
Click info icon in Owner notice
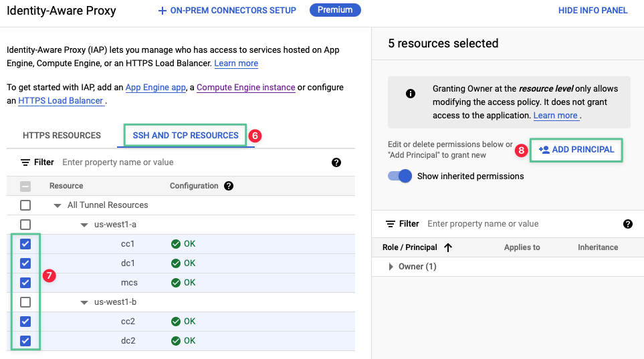pos(411,94)
